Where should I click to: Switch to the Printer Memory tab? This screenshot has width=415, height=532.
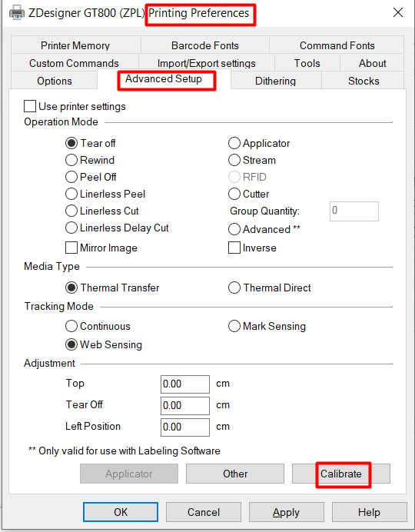coord(75,45)
